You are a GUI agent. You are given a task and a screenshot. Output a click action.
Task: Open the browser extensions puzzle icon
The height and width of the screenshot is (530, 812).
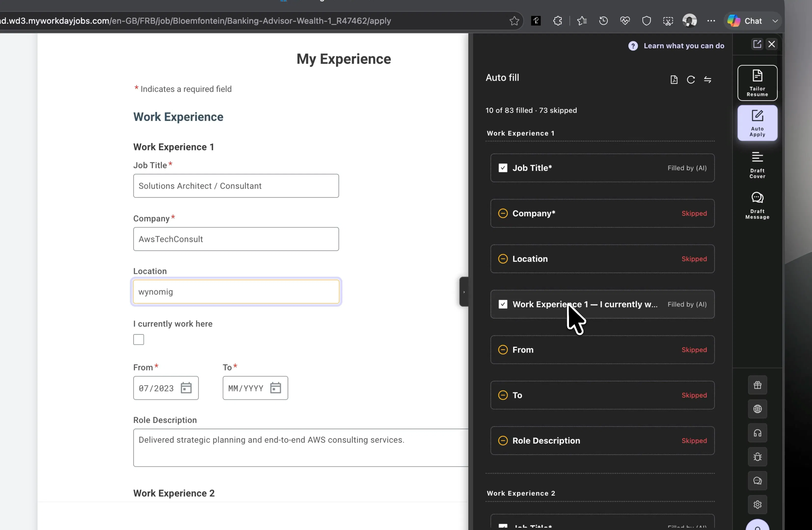click(557, 21)
